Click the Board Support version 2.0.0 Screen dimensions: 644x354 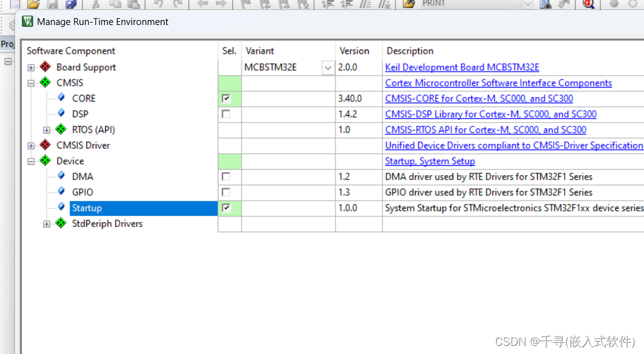[347, 68]
